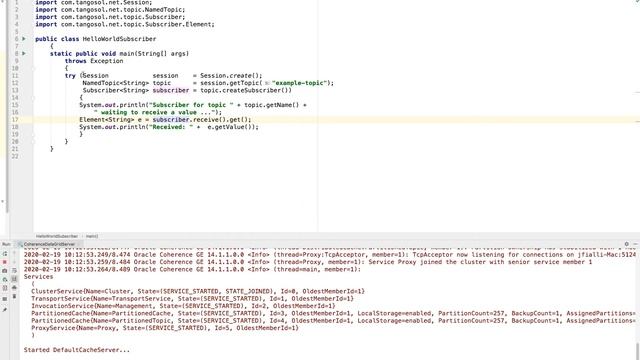The height and width of the screenshot is (360, 640).
Task: Click "throws Exception" on line 9
Action: point(94,61)
